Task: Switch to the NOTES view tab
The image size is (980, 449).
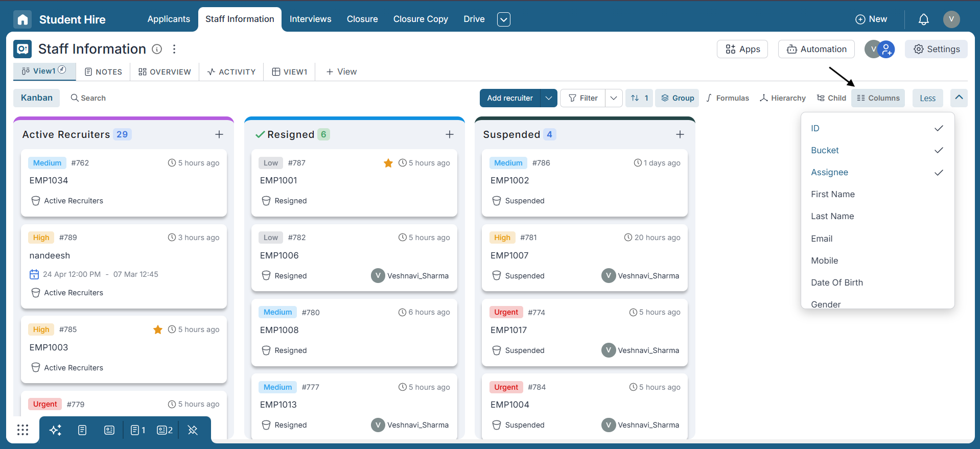Action: [x=103, y=72]
